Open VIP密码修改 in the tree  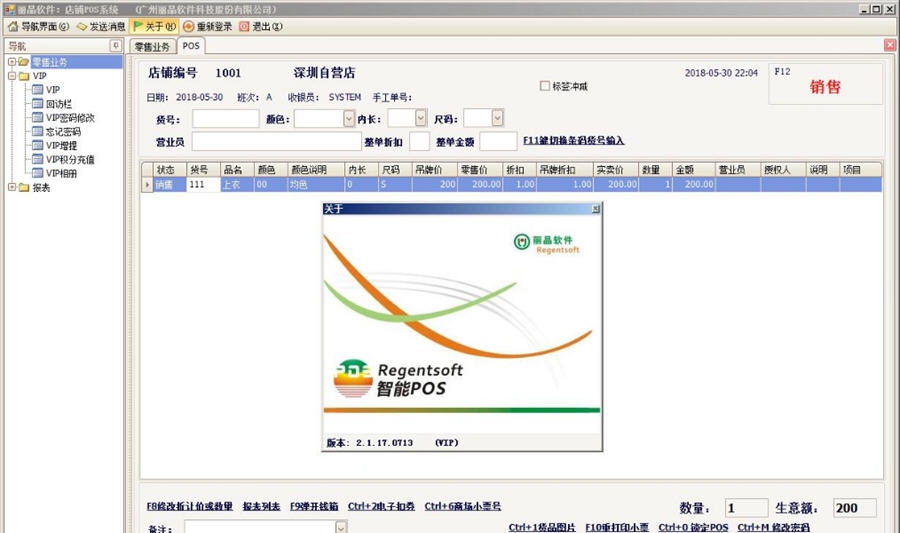click(70, 118)
